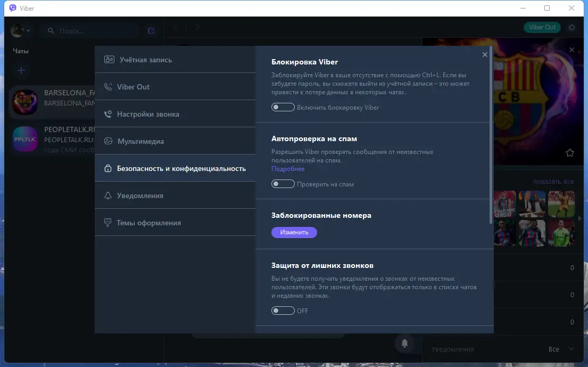Click the notifications bell icon in sidebar

108,195
